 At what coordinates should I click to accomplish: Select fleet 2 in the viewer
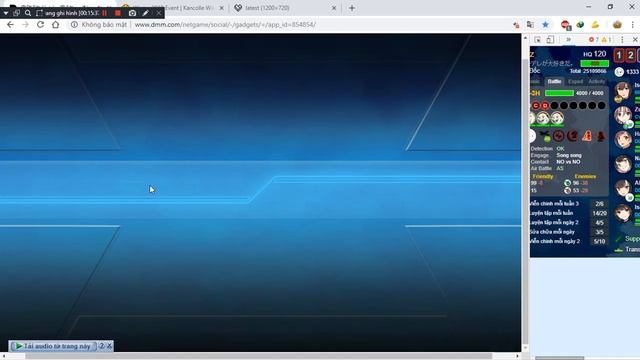click(631, 55)
